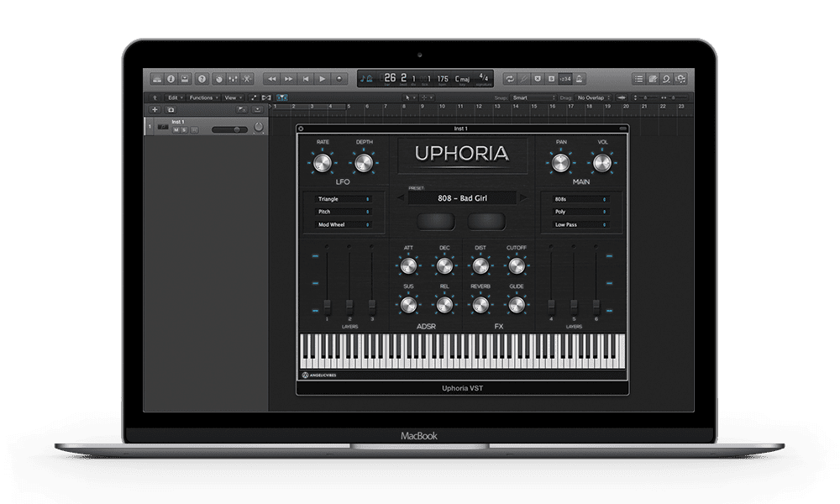Open the Functions menu

coord(203,97)
